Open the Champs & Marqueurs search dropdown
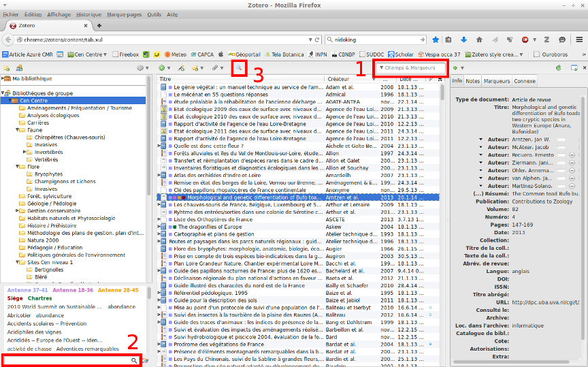The height and width of the screenshot is (367, 588). (382, 68)
